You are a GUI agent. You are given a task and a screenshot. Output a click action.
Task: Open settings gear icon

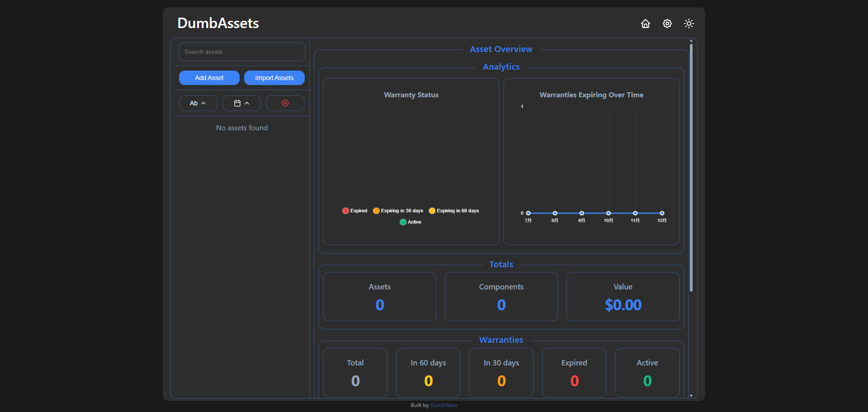tap(667, 24)
